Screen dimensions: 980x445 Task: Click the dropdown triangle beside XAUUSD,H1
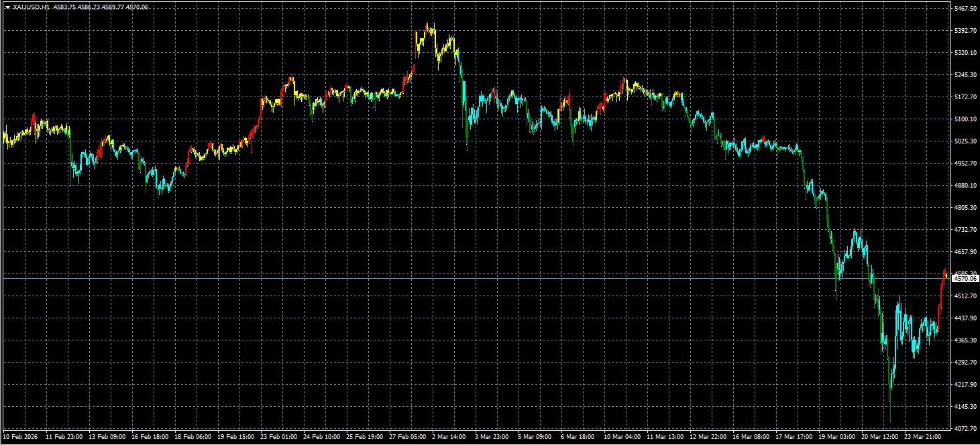7,7
